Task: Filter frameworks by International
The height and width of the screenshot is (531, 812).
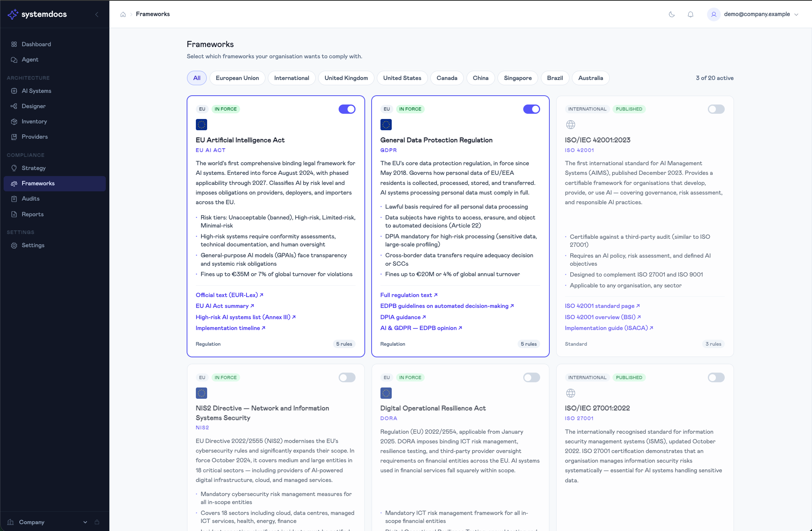Action: tap(292, 78)
